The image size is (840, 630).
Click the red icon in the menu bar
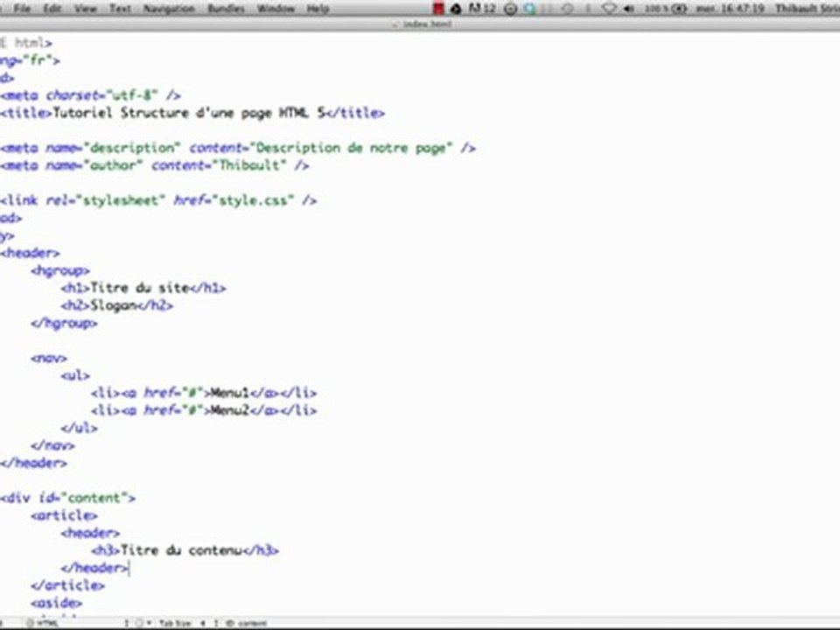coord(438,9)
